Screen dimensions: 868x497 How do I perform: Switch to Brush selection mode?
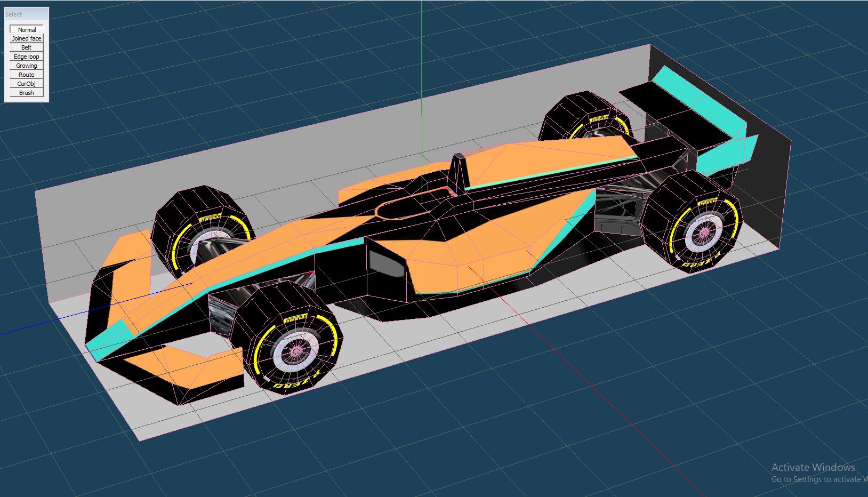[27, 93]
